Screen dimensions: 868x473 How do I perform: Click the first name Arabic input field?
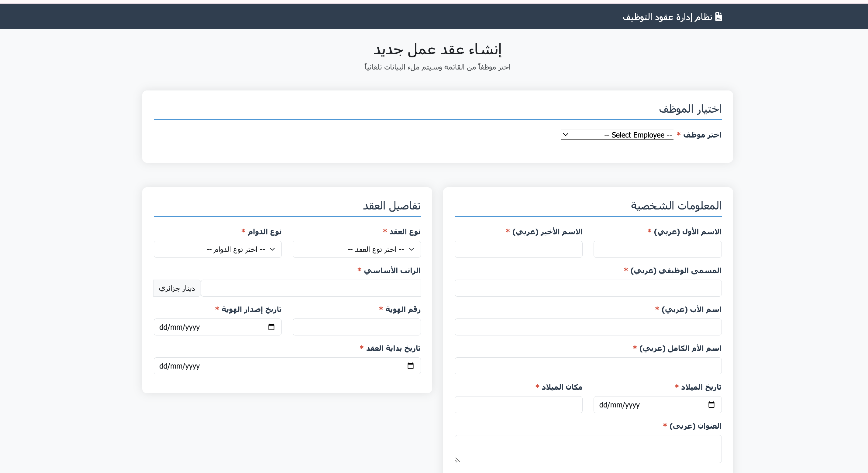[x=657, y=250]
